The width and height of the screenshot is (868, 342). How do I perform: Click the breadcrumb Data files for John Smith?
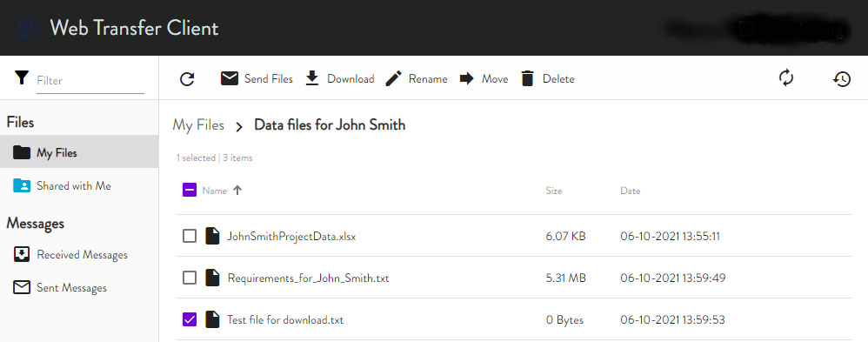pos(330,124)
